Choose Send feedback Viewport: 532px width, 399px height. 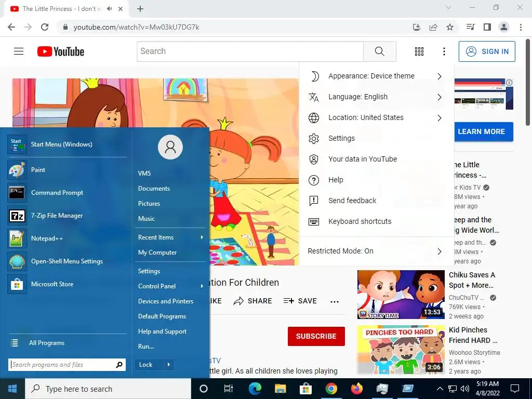tap(377, 201)
